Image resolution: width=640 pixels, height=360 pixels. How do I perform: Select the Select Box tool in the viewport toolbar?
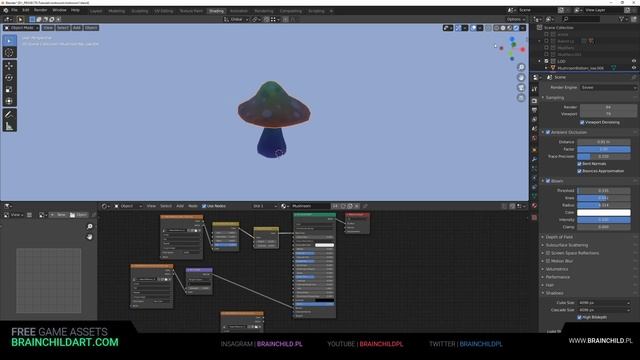(x=9, y=41)
